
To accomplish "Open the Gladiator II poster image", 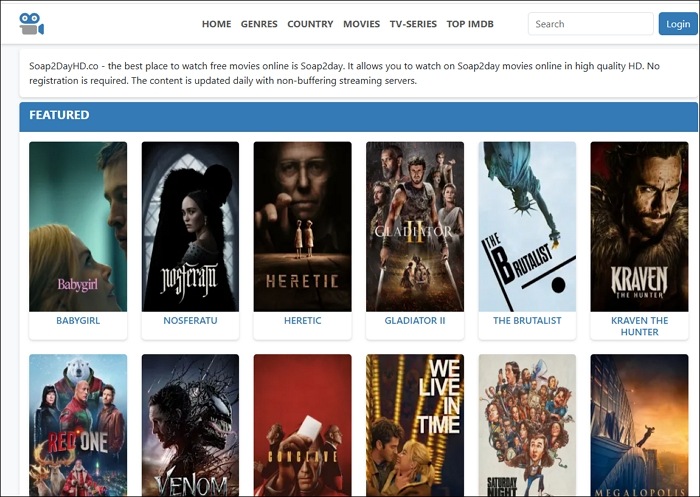I will [414, 226].
